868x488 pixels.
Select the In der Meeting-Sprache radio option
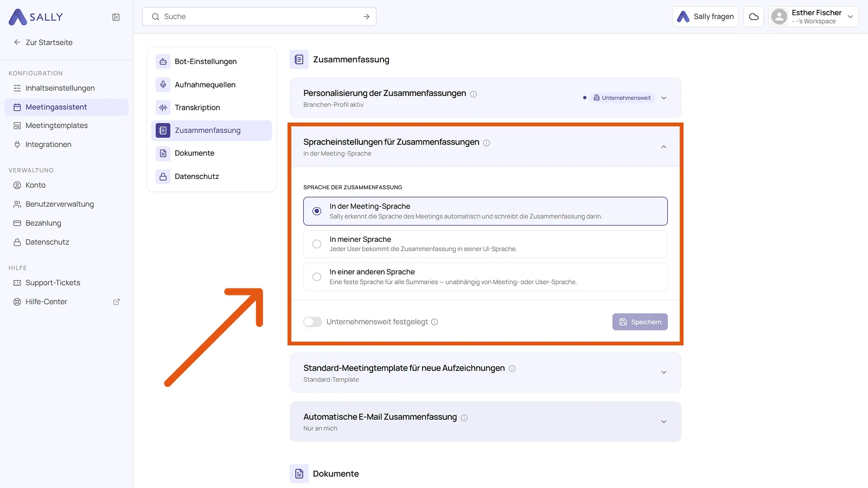click(317, 211)
